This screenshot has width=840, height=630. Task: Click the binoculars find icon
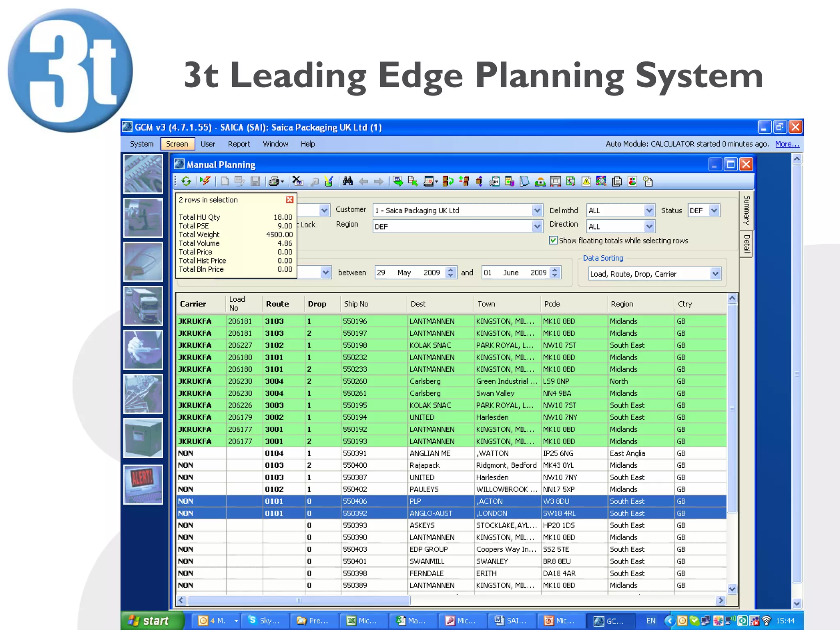[x=348, y=181]
